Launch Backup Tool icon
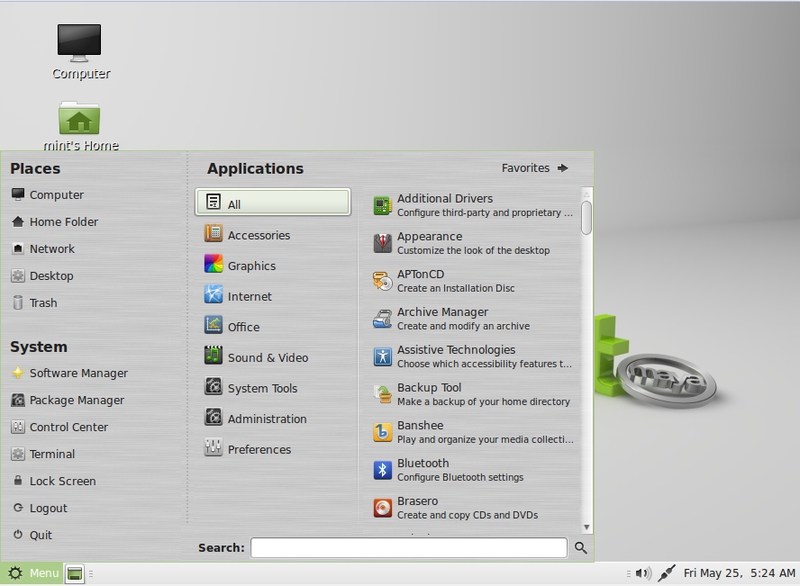This screenshot has height=586, width=800. (382, 394)
